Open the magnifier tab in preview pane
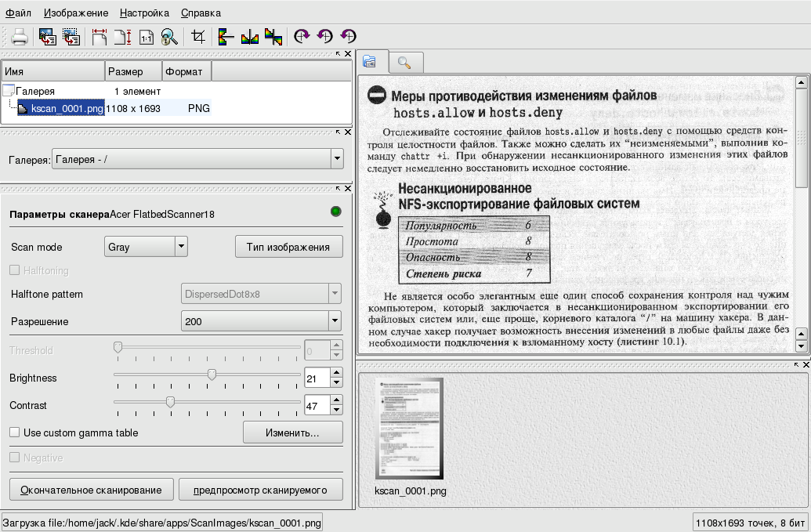Viewport: 811px width, 532px height. click(x=404, y=63)
